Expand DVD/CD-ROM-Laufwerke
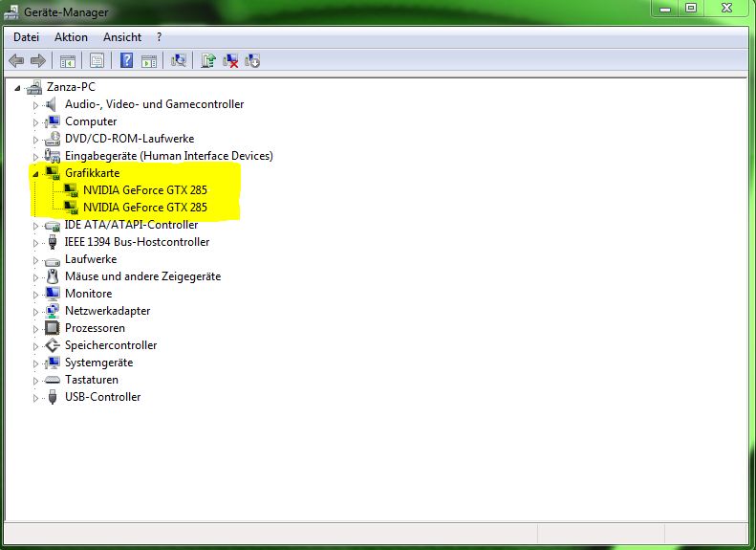 [35, 140]
